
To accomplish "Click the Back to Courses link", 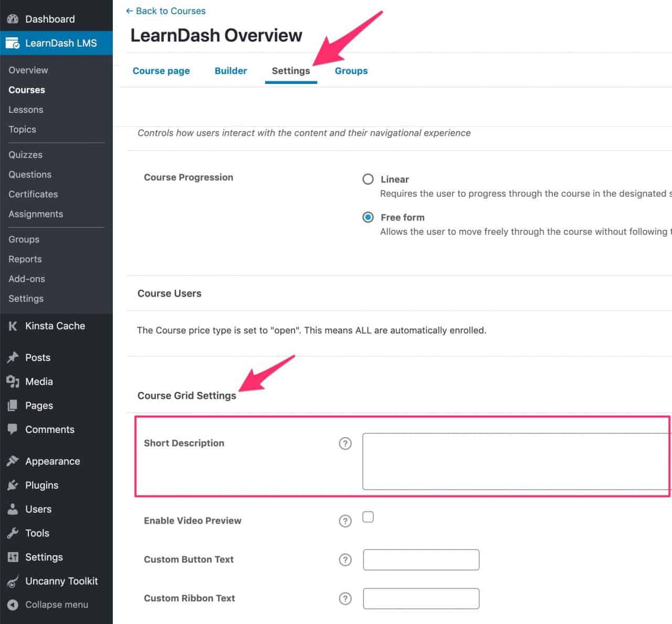I will point(165,10).
